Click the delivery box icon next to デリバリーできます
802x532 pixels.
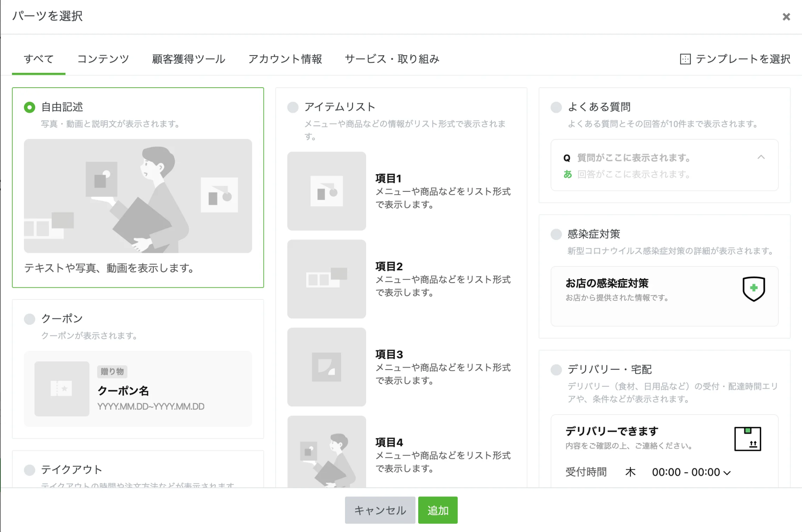(x=748, y=439)
